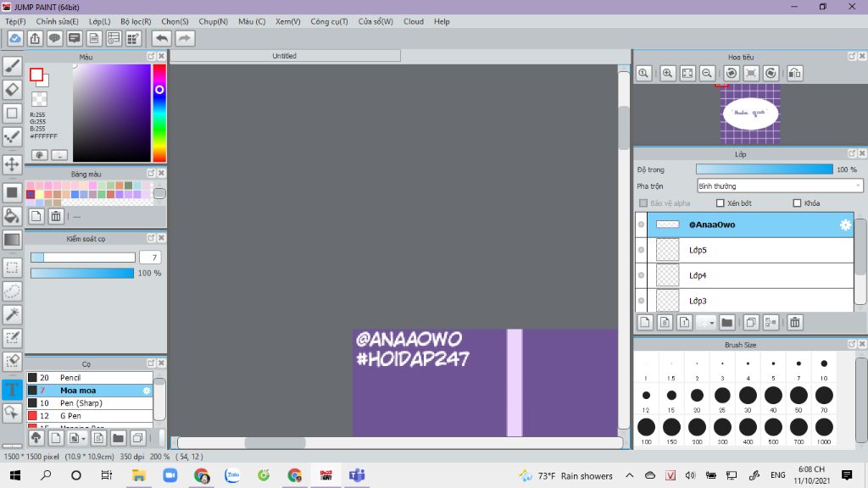The height and width of the screenshot is (488, 868).
Task: Select the Eraser tool
Action: point(12,90)
